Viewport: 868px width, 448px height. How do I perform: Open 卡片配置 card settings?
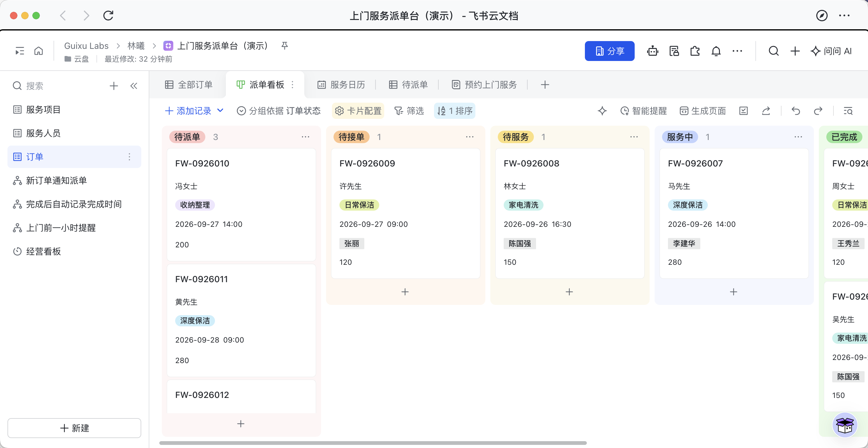point(358,111)
